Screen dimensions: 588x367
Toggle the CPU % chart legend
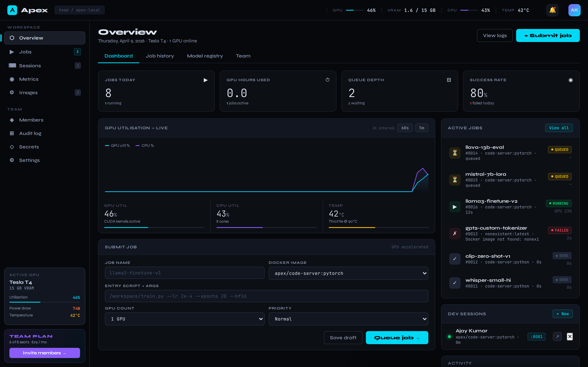(145, 145)
